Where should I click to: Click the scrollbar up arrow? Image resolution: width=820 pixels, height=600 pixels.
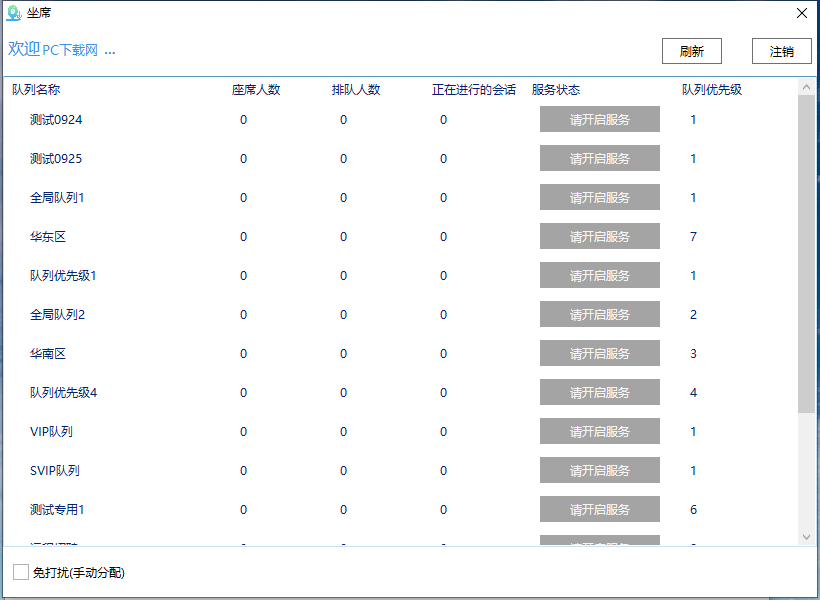806,87
